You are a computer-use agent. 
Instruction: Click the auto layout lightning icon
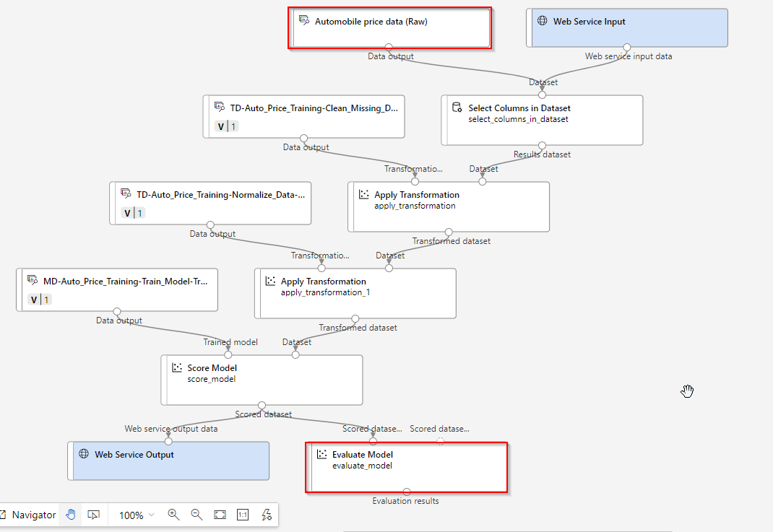267,515
